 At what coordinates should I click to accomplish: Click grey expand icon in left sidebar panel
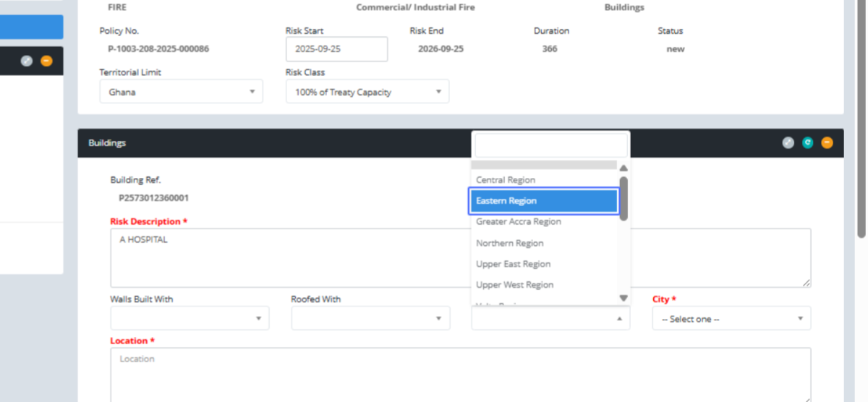[x=27, y=61]
